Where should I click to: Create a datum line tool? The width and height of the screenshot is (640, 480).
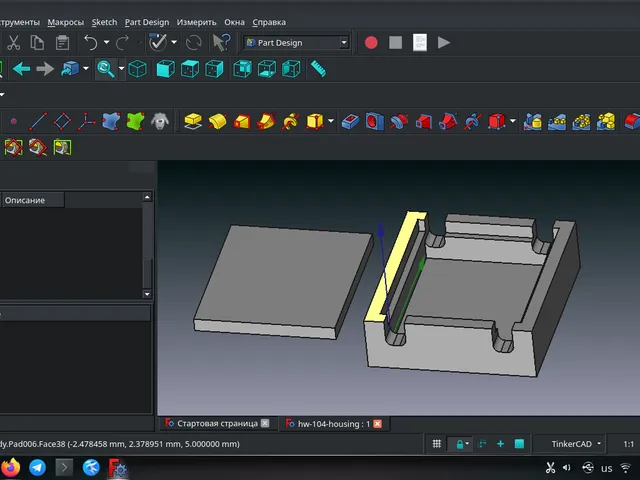pyautogui.click(x=38, y=121)
